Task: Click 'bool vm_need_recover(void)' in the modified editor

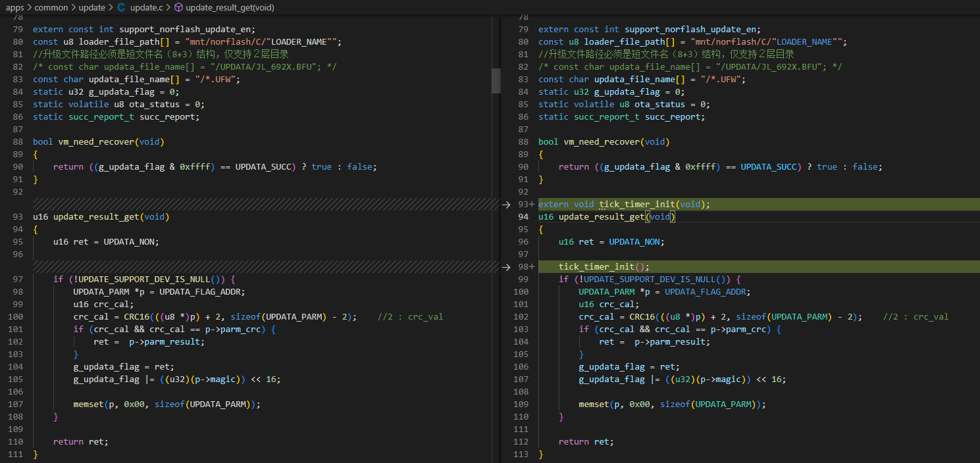Action: [x=604, y=142]
